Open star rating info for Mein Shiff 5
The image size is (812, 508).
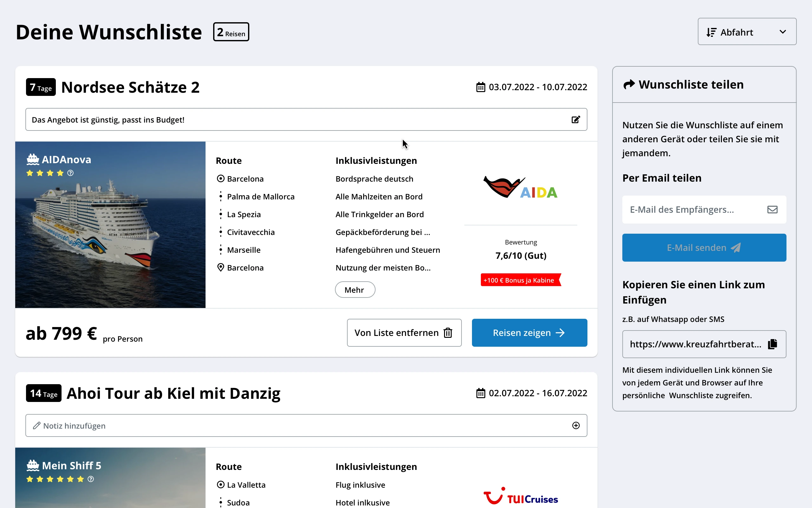91,479
